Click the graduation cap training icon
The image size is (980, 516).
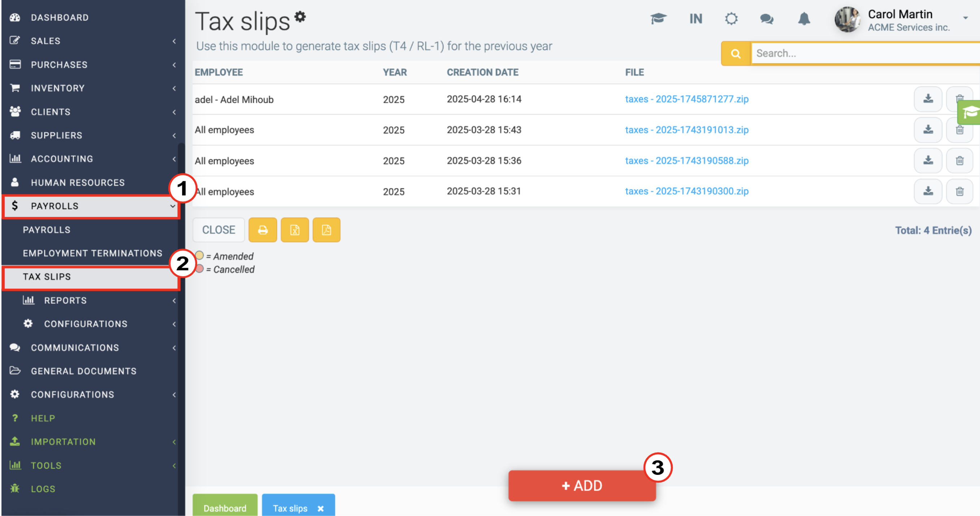pyautogui.click(x=658, y=19)
